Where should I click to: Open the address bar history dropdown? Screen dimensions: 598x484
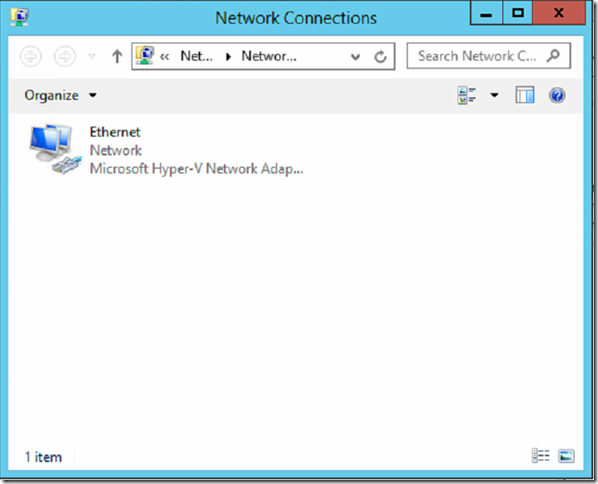click(355, 57)
